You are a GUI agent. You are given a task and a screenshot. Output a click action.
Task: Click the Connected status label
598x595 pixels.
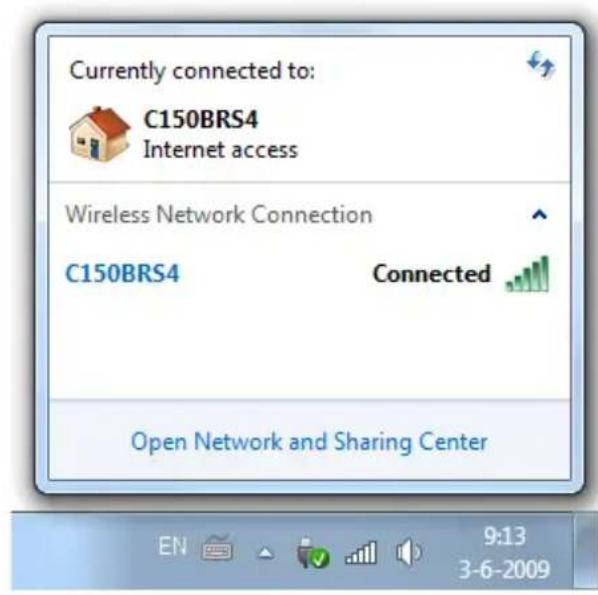click(432, 274)
